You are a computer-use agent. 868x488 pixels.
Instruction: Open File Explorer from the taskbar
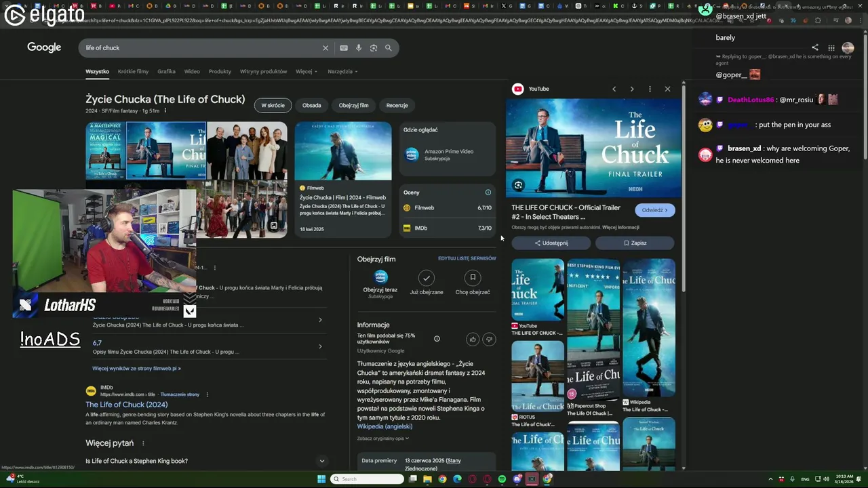427,479
